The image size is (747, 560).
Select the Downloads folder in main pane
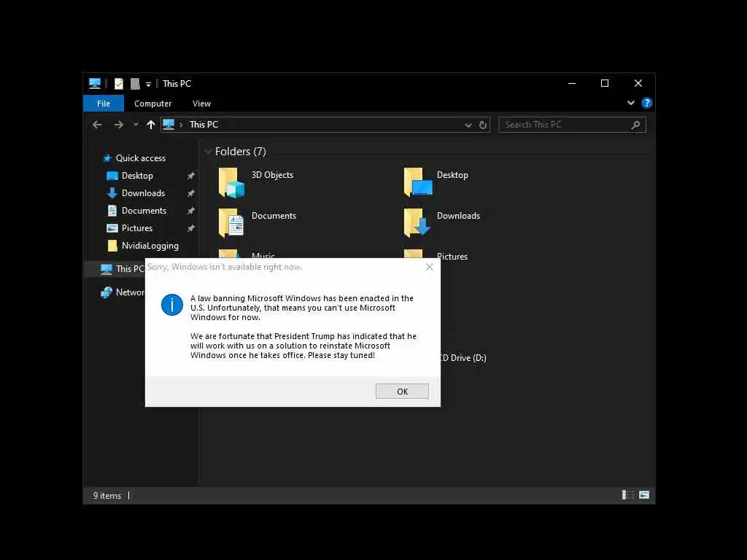click(x=441, y=222)
